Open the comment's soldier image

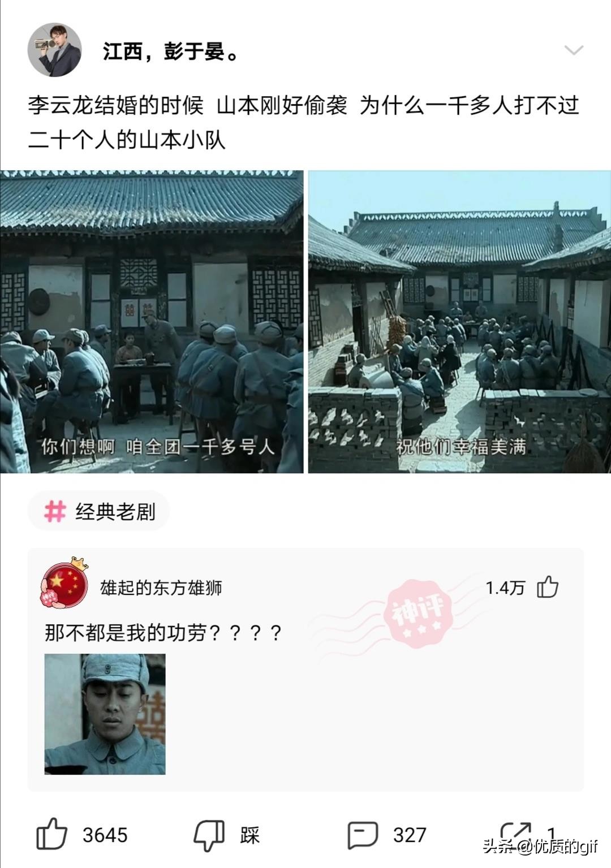pyautogui.click(x=105, y=714)
